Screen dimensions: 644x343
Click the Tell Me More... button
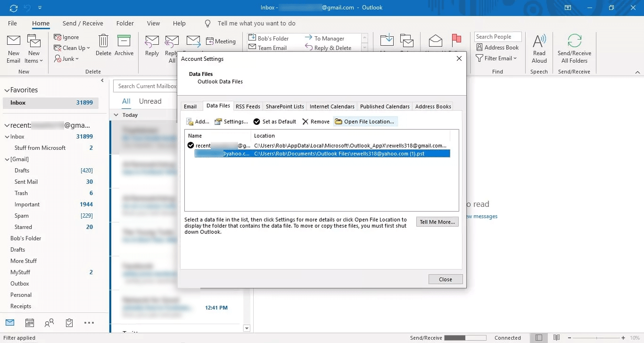(x=438, y=222)
